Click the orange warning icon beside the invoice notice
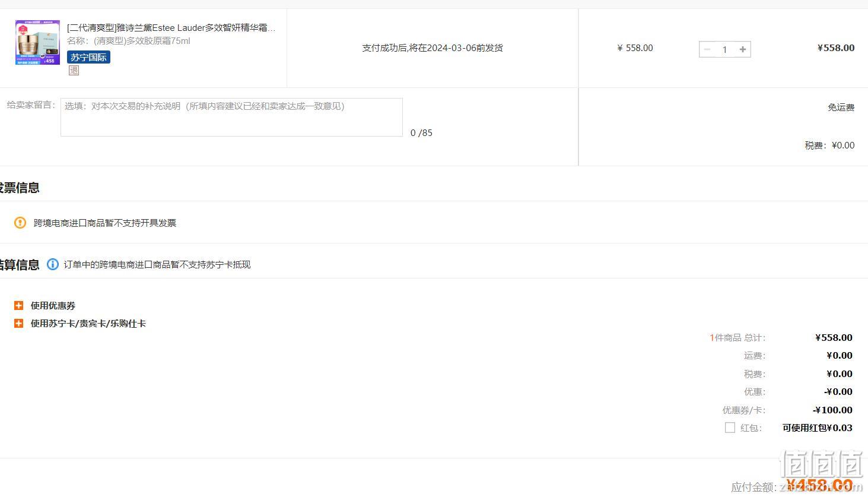Screen dimensions: 868x497 tap(20, 223)
